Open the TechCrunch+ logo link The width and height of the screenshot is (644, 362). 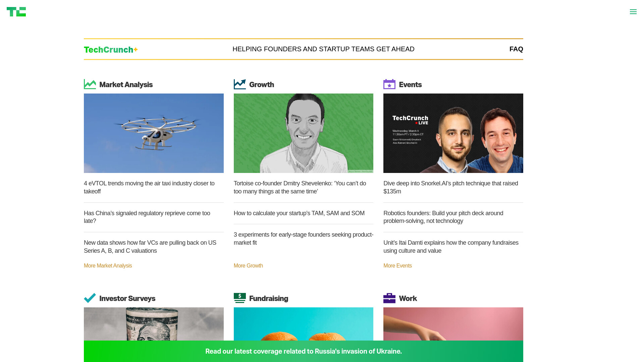111,50
